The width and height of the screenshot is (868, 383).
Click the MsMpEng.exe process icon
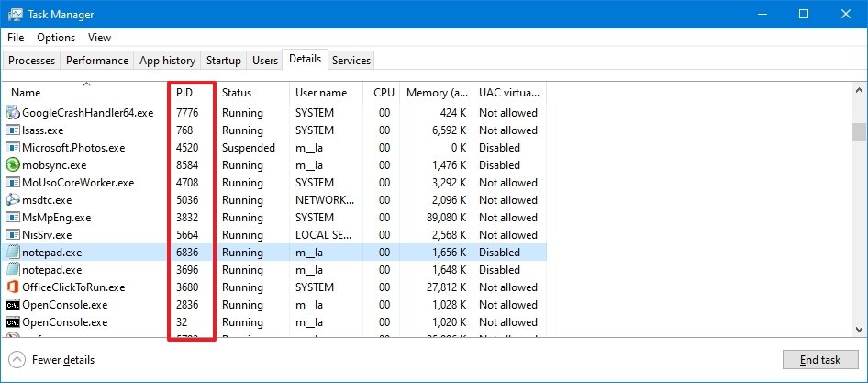(x=13, y=218)
